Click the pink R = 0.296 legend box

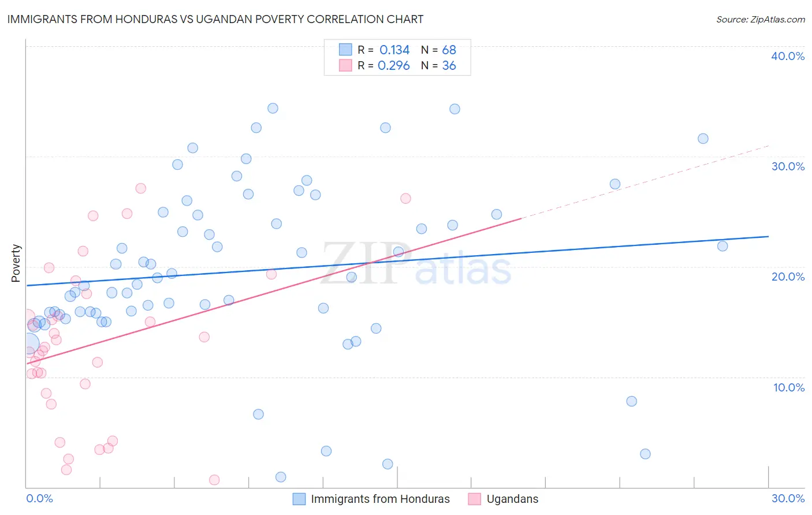coord(345,65)
